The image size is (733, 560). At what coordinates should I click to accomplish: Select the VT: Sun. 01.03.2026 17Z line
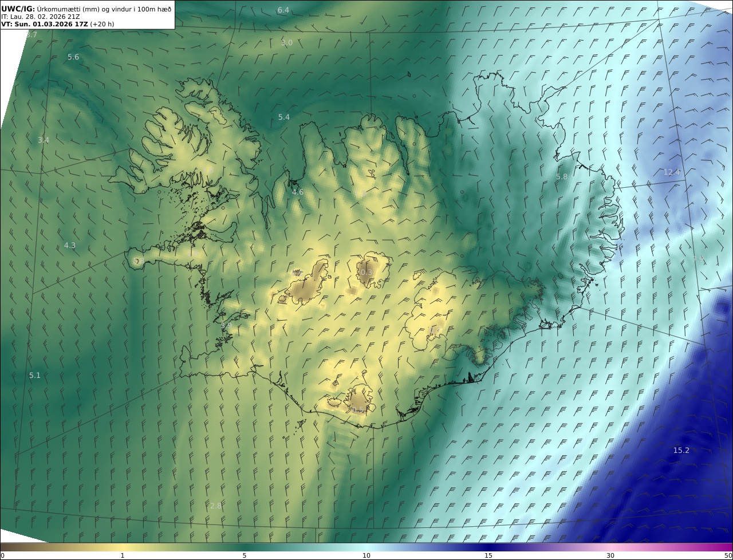click(x=58, y=25)
